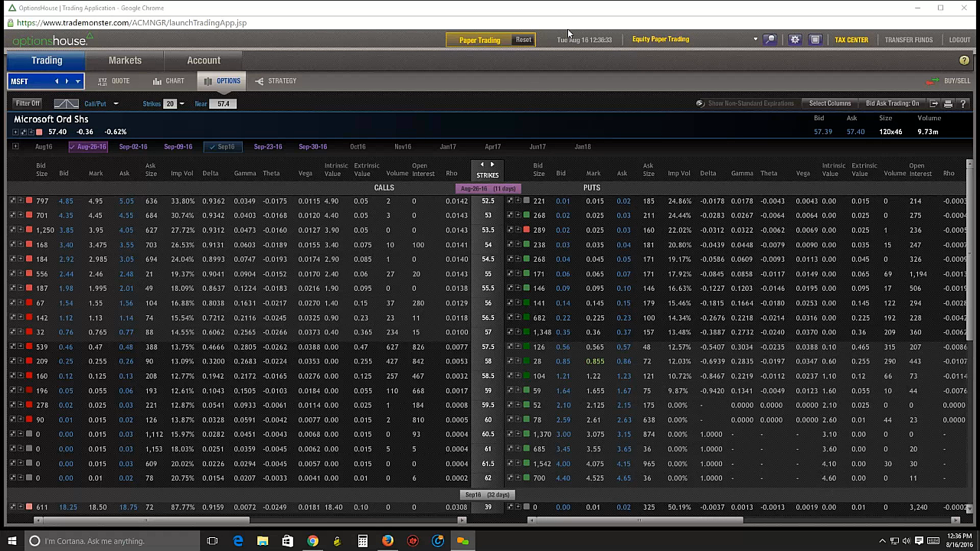
Task: Print the option chain with printer icon
Action: 948,103
